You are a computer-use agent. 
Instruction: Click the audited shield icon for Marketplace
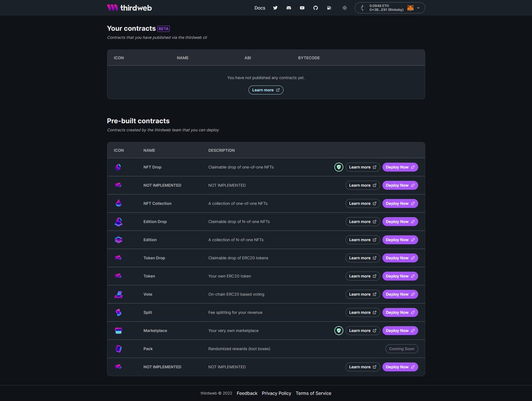pyautogui.click(x=339, y=331)
